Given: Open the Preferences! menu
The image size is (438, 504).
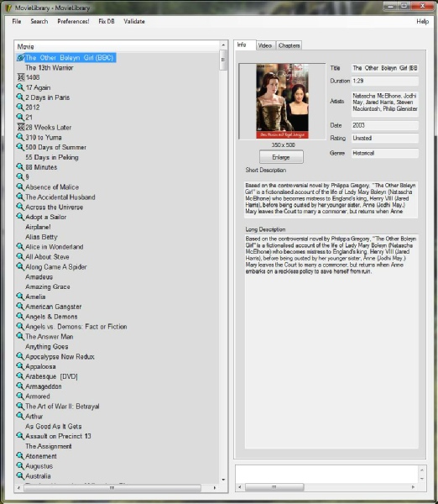Looking at the screenshot, I should (73, 21).
